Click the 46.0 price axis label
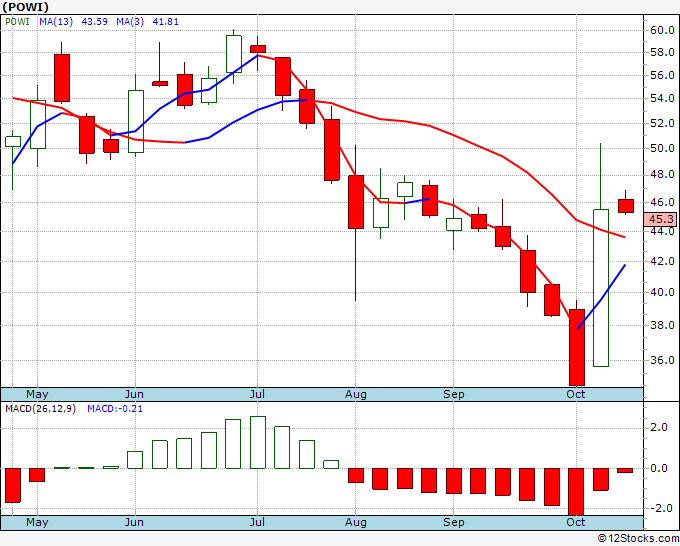 point(662,203)
